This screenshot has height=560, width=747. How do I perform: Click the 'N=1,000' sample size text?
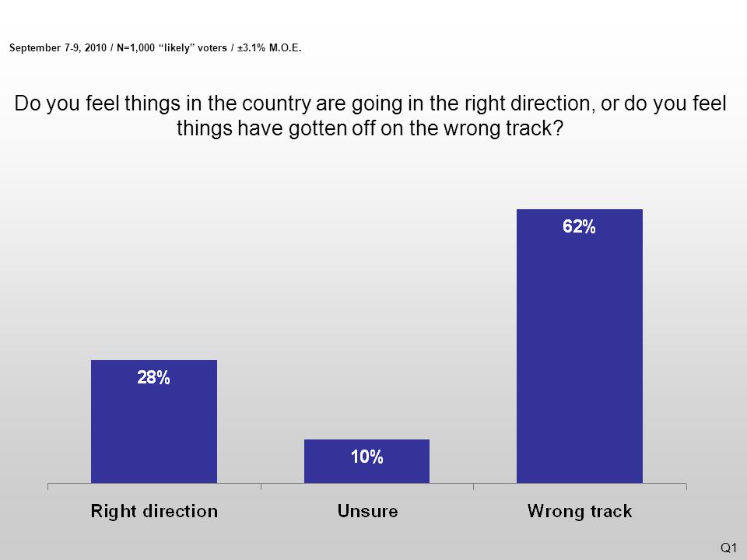pos(135,47)
